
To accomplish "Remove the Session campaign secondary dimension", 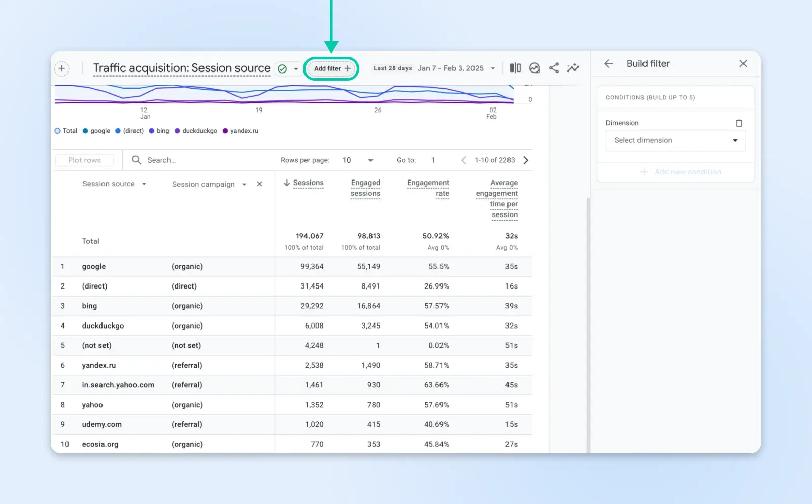I will (259, 184).
